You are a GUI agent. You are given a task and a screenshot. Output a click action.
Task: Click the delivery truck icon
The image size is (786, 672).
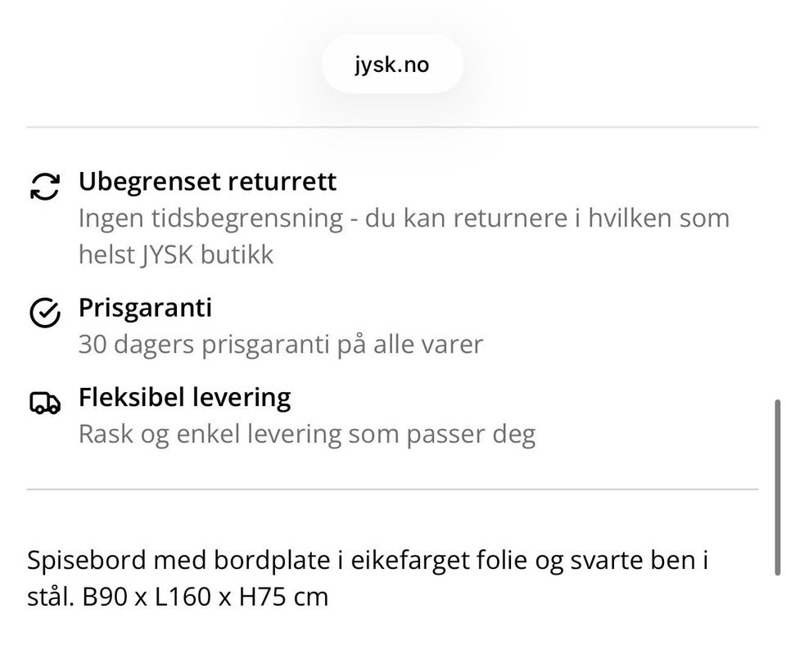click(x=44, y=403)
